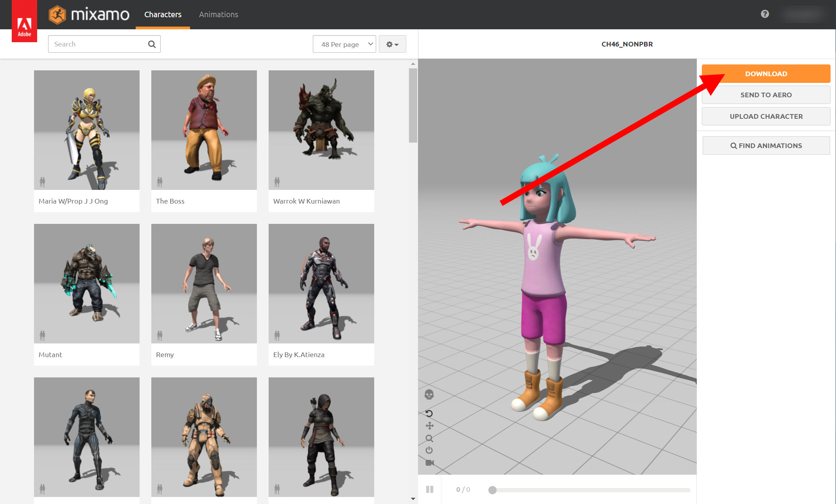Screen dimensions: 836x504
Task: Click the scrollbar down arrow
Action: [x=413, y=499]
